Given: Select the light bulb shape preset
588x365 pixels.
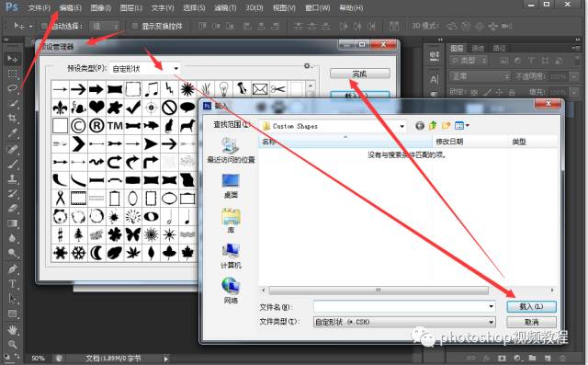Looking at the screenshot, I should (223, 89).
